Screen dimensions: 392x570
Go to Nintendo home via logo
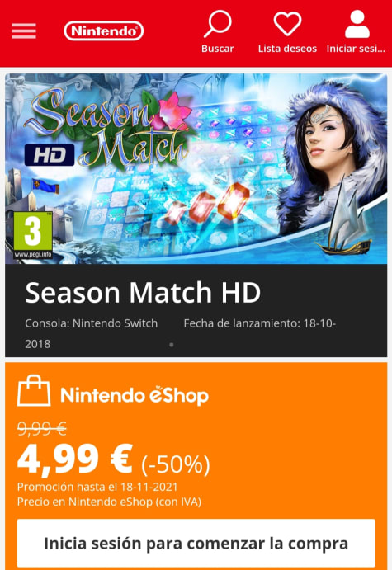tap(104, 31)
